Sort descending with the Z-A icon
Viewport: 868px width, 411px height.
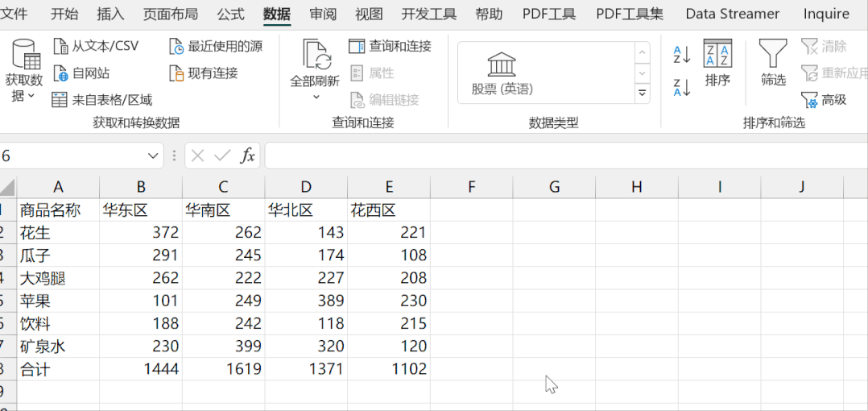click(x=682, y=88)
